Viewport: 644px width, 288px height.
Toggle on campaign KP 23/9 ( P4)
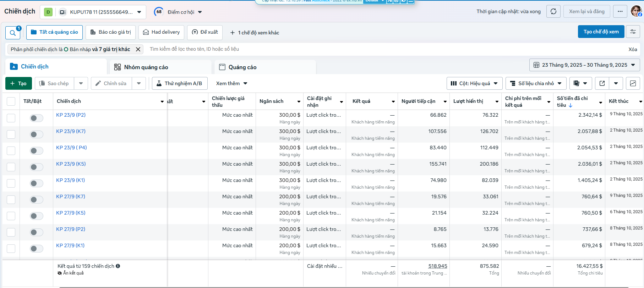coord(36,151)
